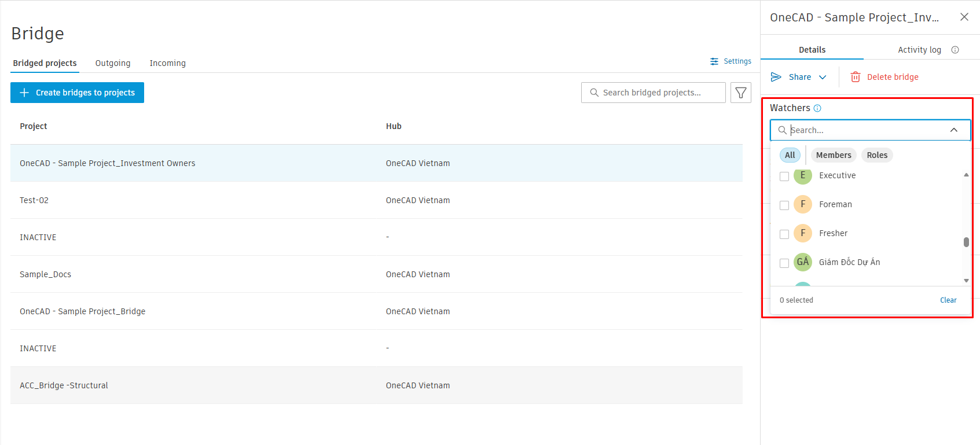Click Create bridges to projects button
This screenshot has width=980, height=445.
point(77,93)
